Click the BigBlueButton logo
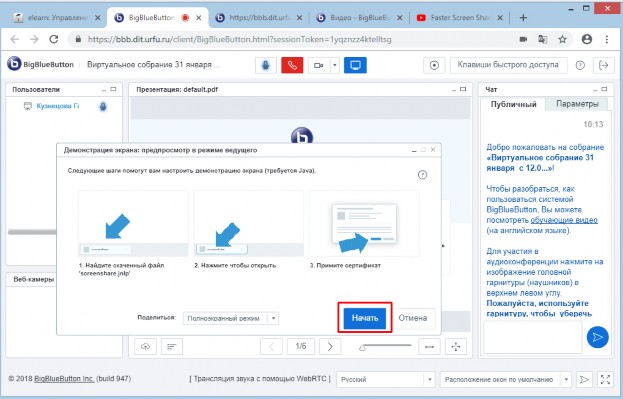 (40, 64)
